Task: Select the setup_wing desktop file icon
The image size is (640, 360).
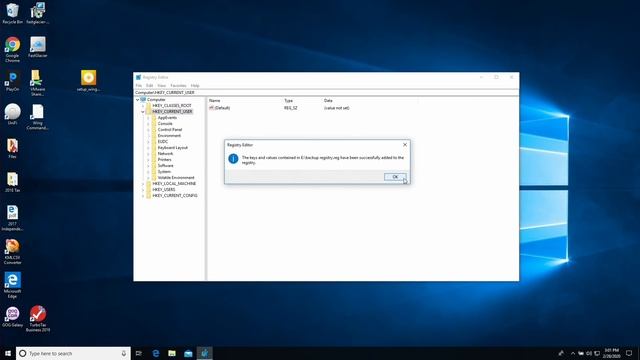Action: 88,80
